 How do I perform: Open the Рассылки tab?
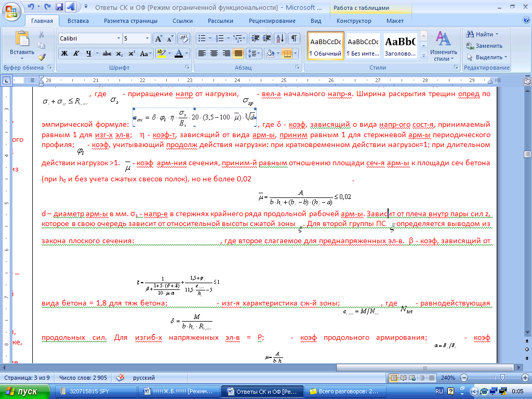[220, 21]
